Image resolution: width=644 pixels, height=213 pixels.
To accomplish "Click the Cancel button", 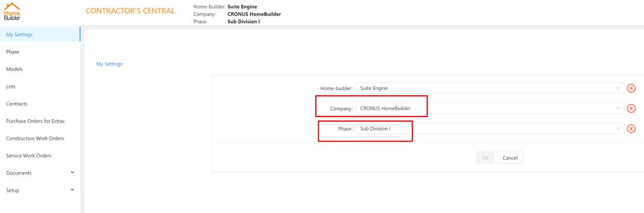I will (x=510, y=158).
